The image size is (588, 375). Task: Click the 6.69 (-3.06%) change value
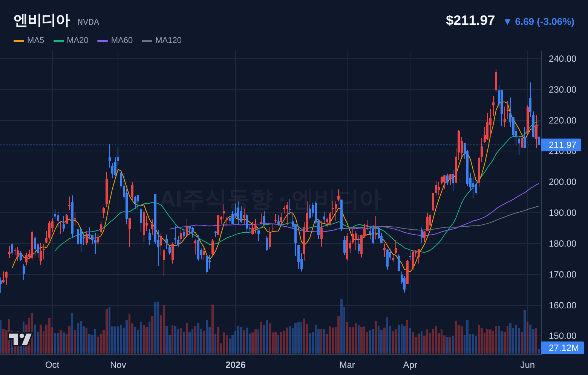pos(545,22)
